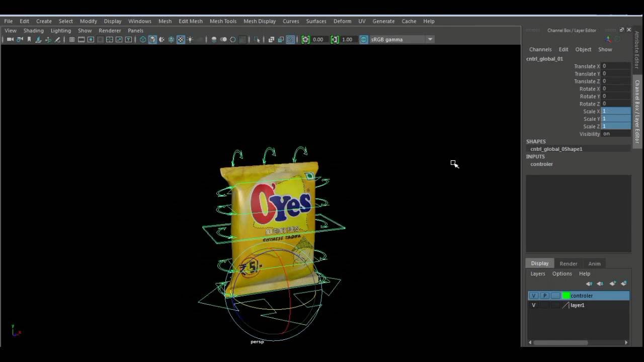Open the sRGB gamma dropdown
644x362 pixels.
pos(402,39)
